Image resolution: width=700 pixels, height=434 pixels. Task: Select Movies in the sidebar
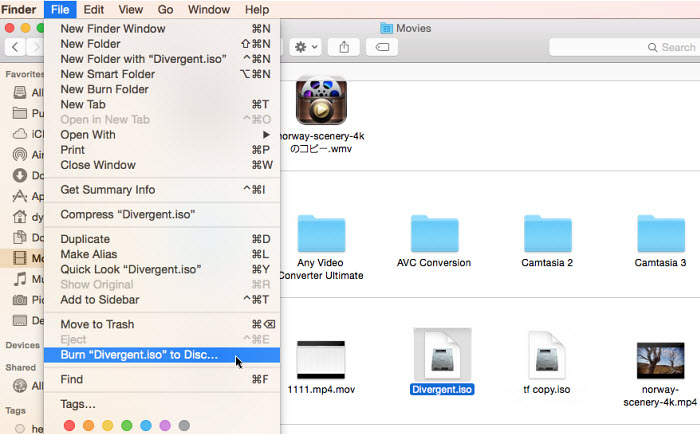click(22, 258)
